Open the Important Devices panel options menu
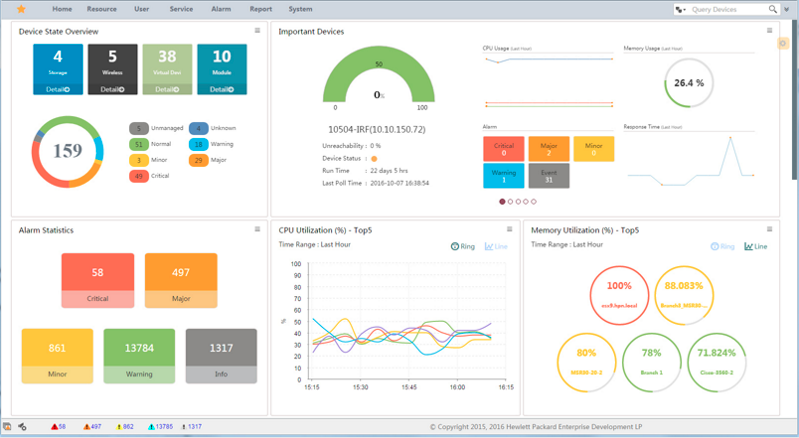 pos(770,31)
